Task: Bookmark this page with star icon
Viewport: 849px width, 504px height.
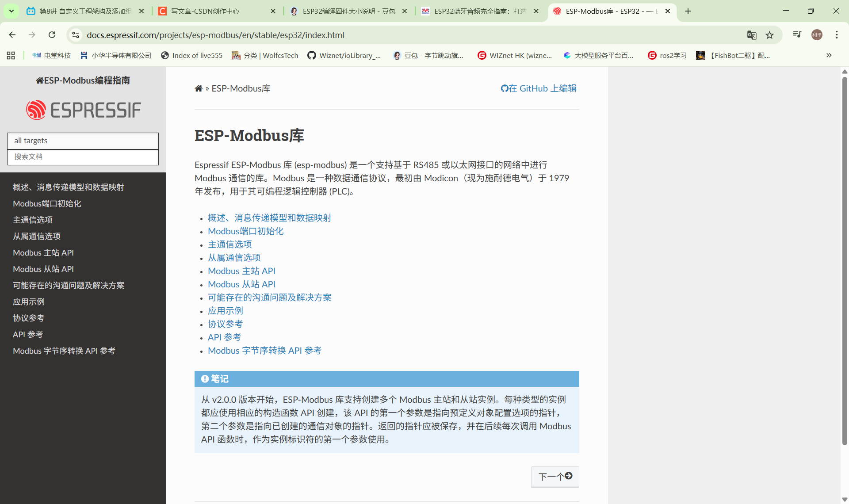Action: pos(770,35)
